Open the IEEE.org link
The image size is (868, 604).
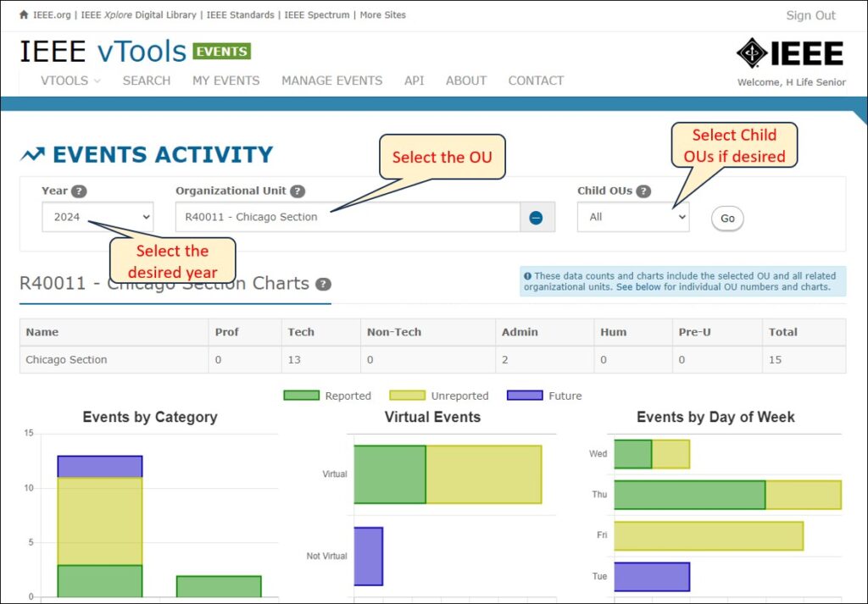(x=52, y=15)
